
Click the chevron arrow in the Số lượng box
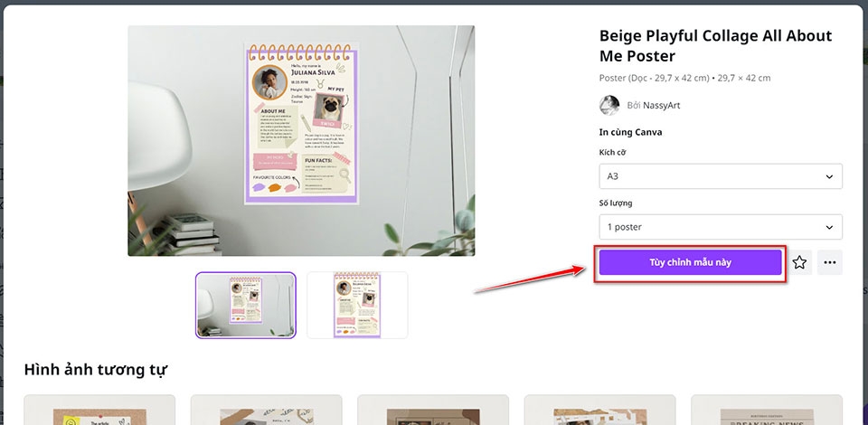[829, 228]
